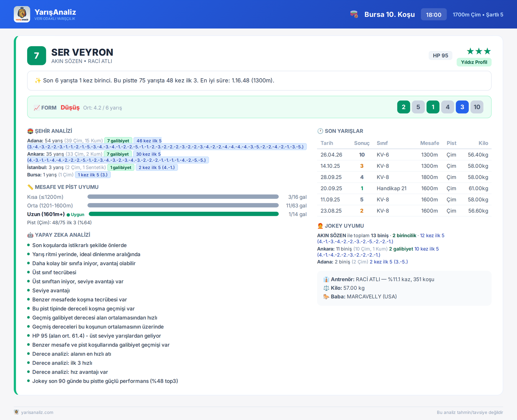Click Handikap 21 class cell
This screenshot has height=420, width=517.
(x=392, y=188)
